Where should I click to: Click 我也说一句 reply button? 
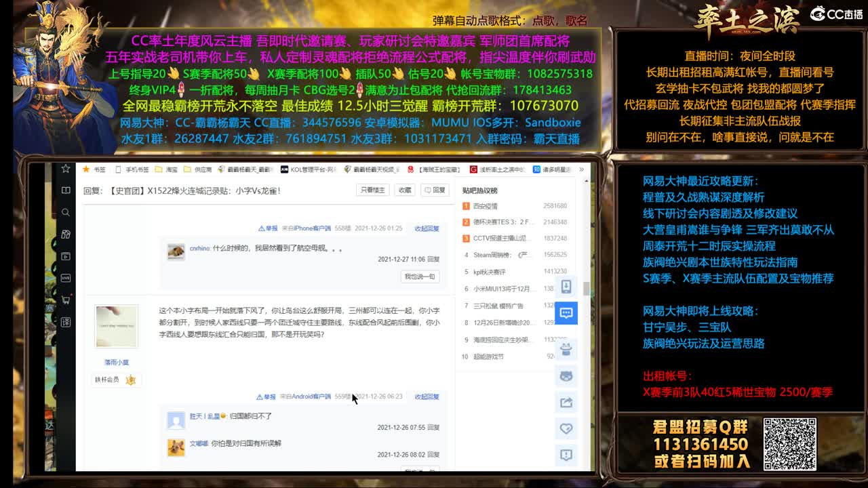420,277
